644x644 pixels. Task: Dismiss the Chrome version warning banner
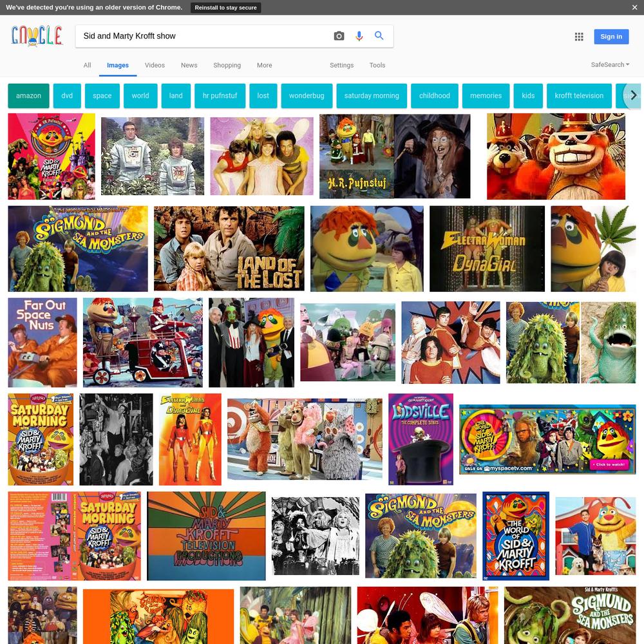(634, 7)
